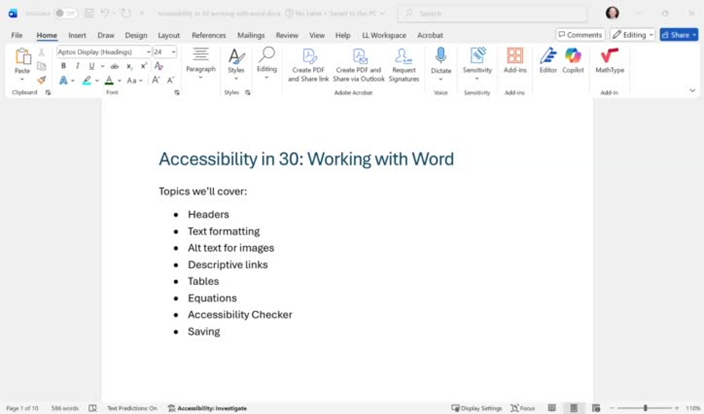Click Request Signatures in Adobe Acrobat group
Screen dimensions: 704x414
404,65
